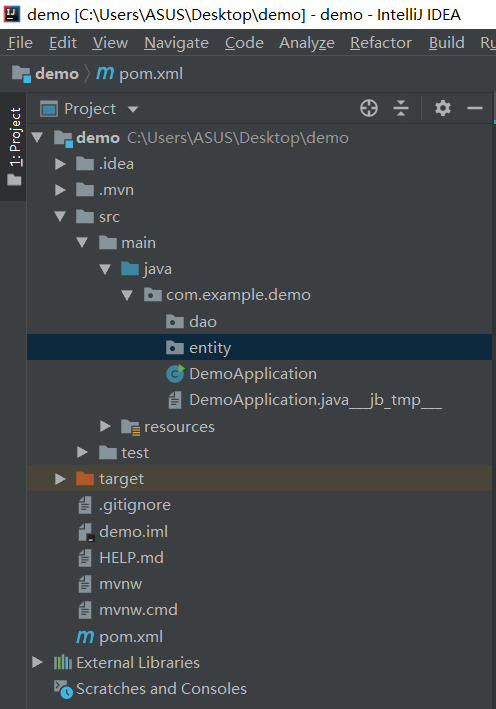Screen dimensions: 496x709
Task: Click the DemoApplication class icon
Action: coord(175,374)
